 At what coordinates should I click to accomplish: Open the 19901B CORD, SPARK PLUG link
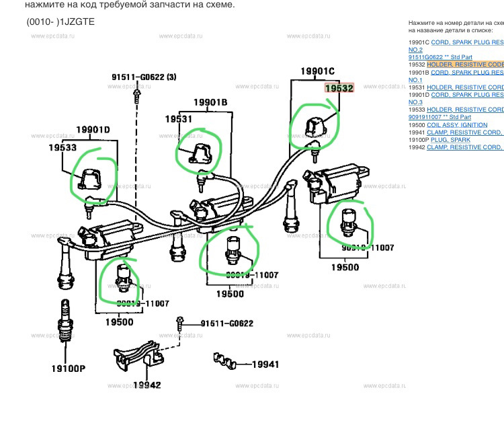tap(467, 73)
